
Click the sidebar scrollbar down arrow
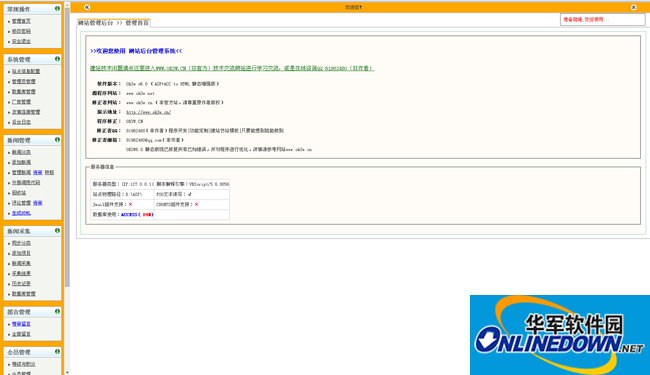pos(67,372)
